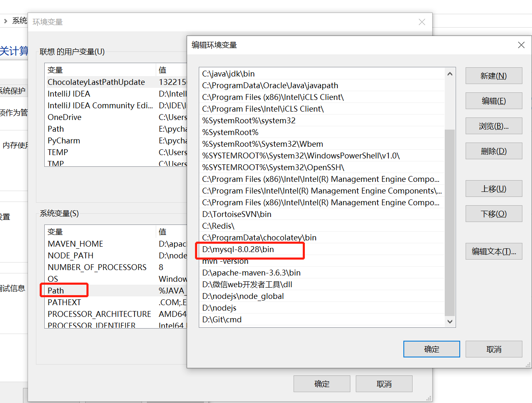The width and height of the screenshot is (532, 403).
Task: Click 变量 column header in system variables
Action: [100, 232]
